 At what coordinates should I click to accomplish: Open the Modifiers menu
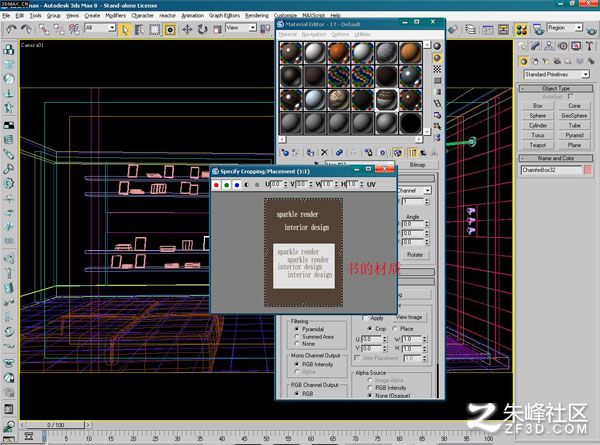(116, 16)
